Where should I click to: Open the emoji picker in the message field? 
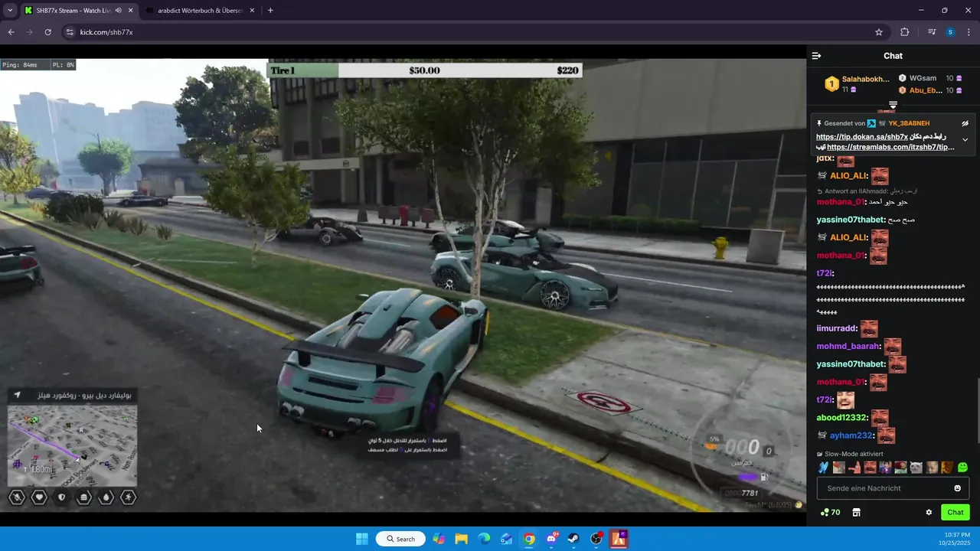tap(957, 488)
